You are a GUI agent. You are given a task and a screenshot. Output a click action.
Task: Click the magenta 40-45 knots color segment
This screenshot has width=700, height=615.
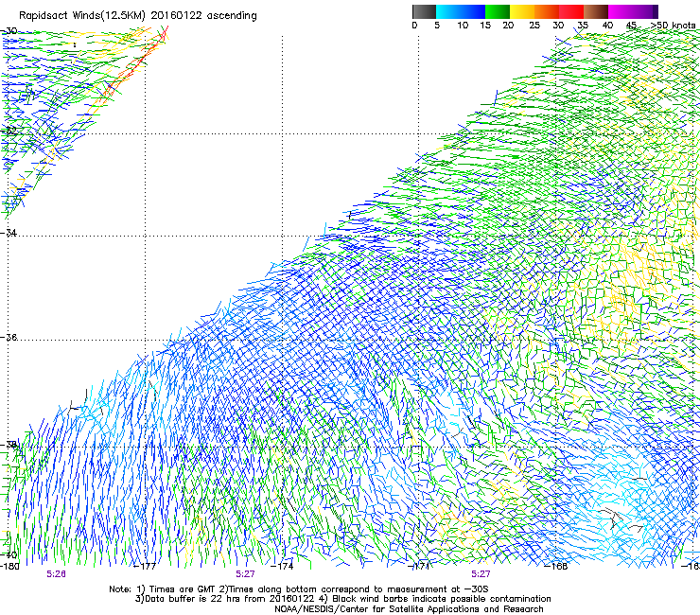(620, 11)
